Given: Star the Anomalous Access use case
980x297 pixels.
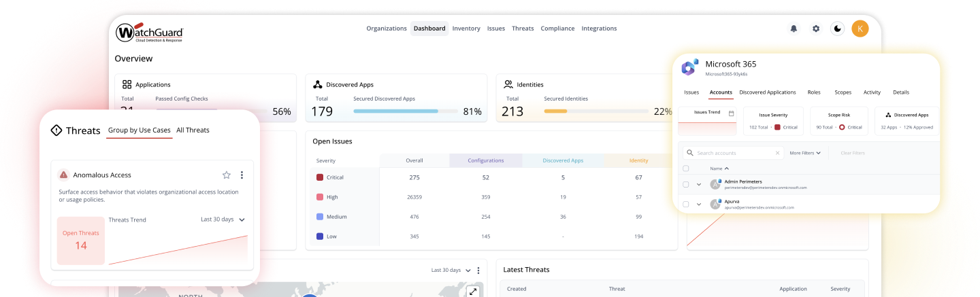Looking at the screenshot, I should point(227,175).
